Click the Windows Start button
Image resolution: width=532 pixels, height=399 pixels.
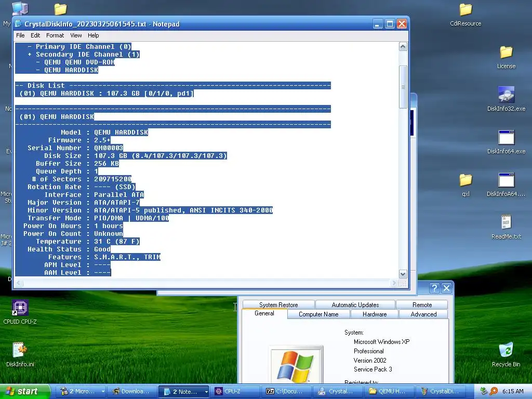pos(25,391)
